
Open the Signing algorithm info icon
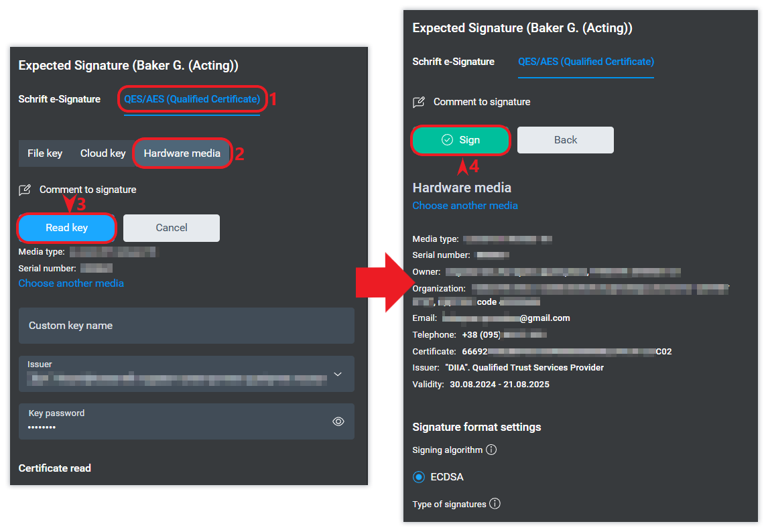tap(491, 450)
